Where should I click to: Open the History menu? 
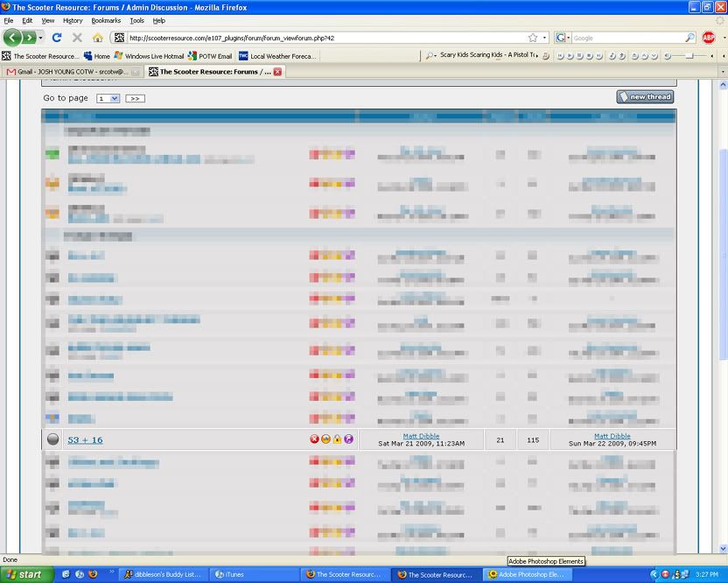(73, 20)
